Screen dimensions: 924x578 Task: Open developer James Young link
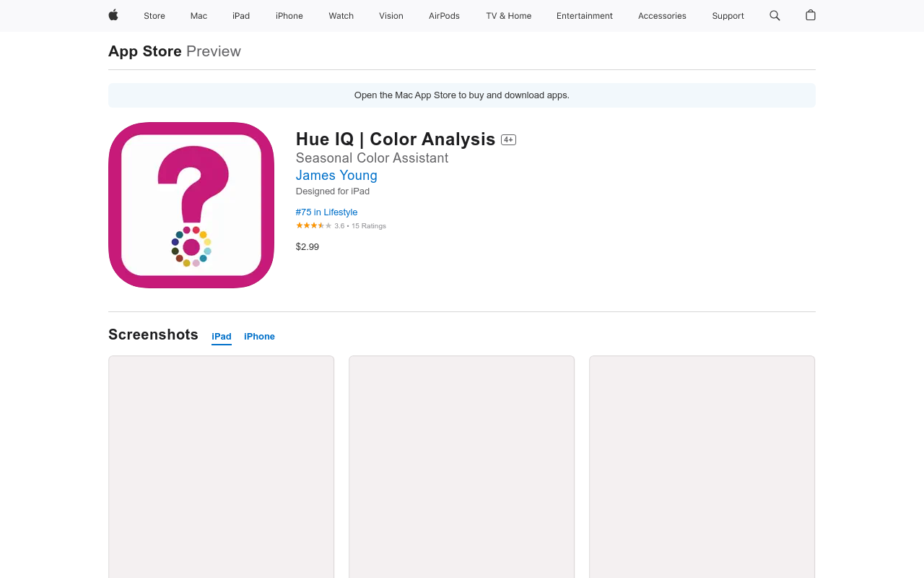point(336,176)
